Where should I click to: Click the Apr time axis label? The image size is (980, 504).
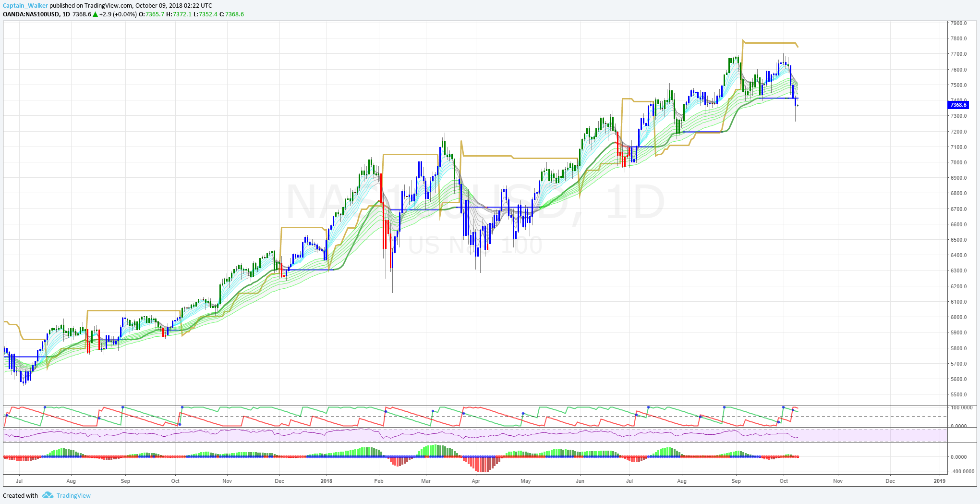476,481
